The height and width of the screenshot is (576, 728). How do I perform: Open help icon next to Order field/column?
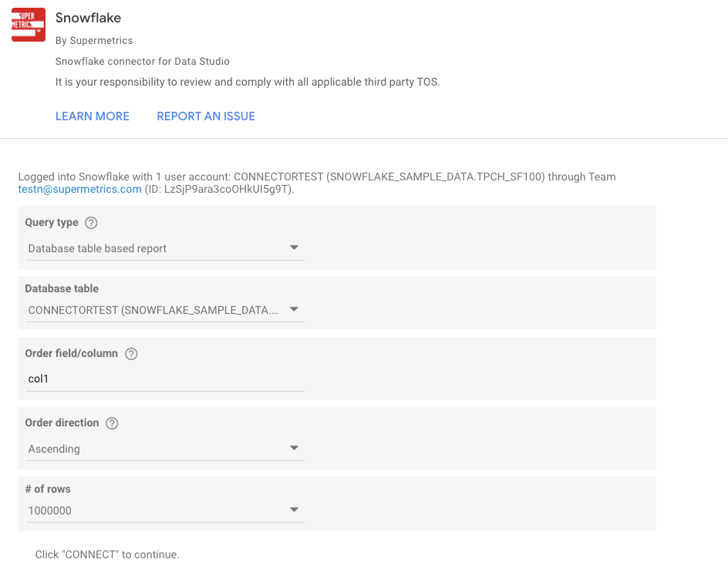[x=131, y=354]
